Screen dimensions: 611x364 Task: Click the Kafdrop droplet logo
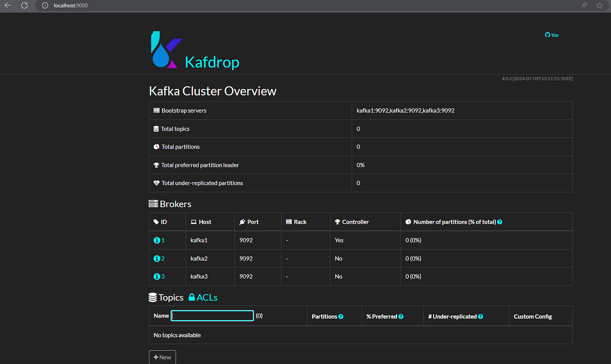pyautogui.click(x=166, y=50)
